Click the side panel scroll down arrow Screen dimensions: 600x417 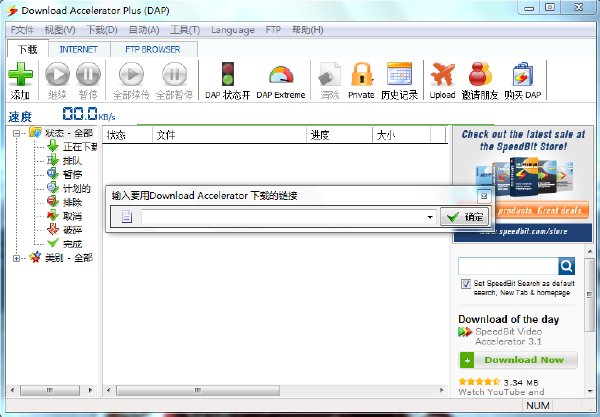590,391
